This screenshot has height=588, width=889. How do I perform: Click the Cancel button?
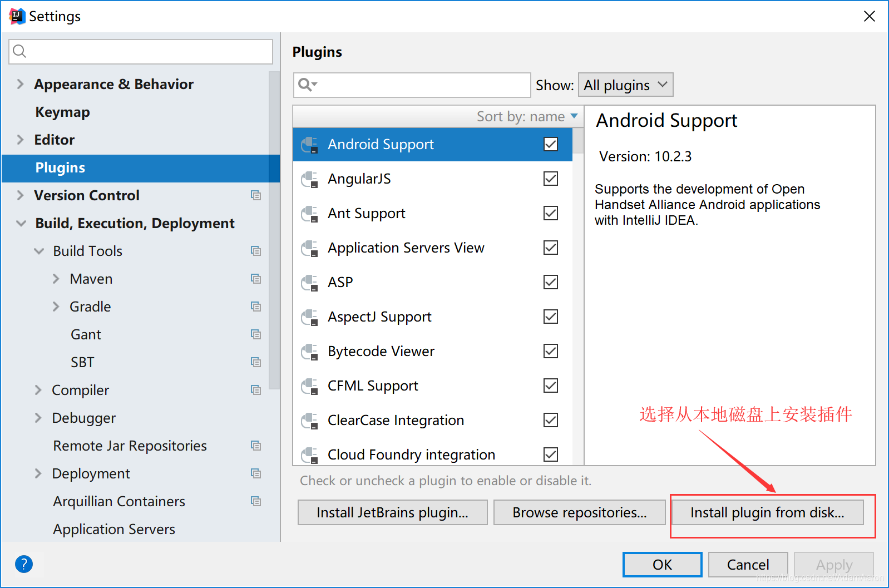point(748,565)
